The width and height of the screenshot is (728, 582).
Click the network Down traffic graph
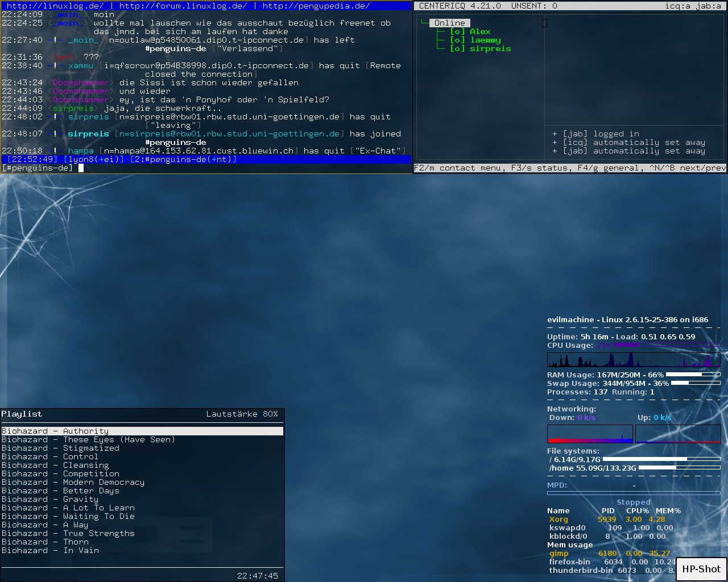tap(589, 434)
